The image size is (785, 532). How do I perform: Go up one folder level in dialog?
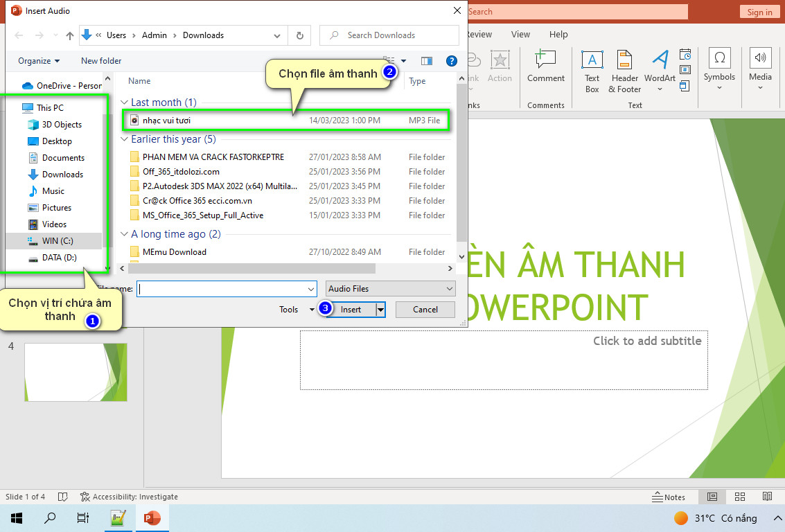(70, 35)
